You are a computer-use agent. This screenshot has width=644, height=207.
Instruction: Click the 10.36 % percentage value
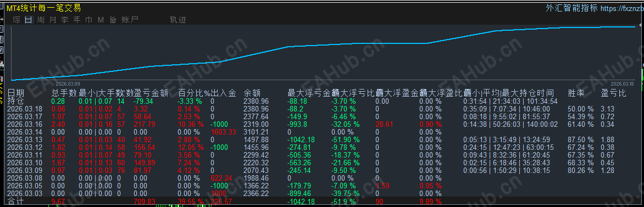(x=191, y=124)
